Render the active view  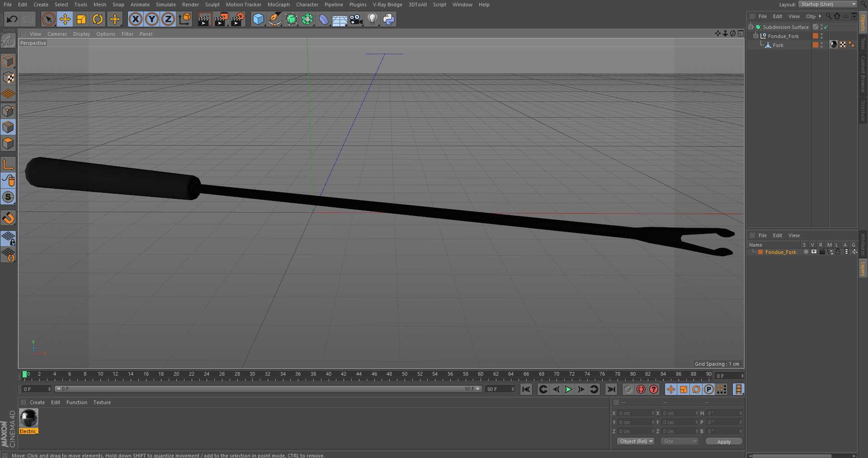tap(204, 19)
